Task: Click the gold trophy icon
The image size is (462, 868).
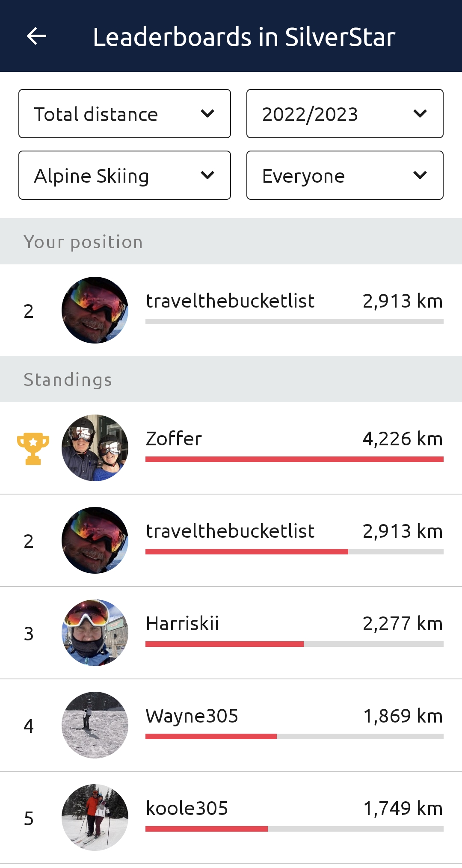Action: click(x=33, y=448)
